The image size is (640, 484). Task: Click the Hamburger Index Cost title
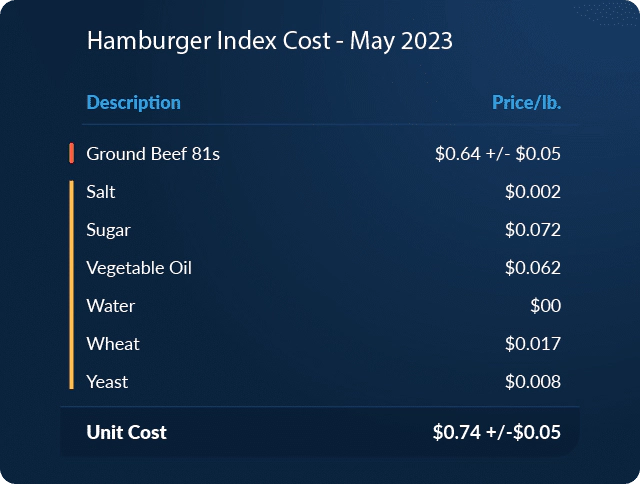pyautogui.click(x=270, y=41)
